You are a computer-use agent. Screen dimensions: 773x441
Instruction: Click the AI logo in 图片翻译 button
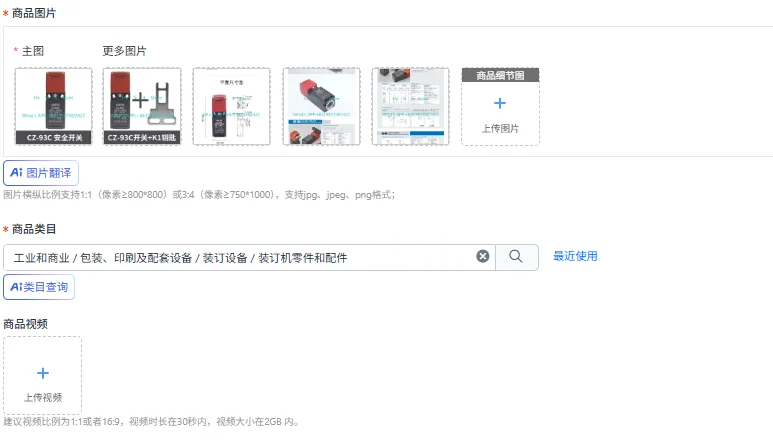(16, 172)
